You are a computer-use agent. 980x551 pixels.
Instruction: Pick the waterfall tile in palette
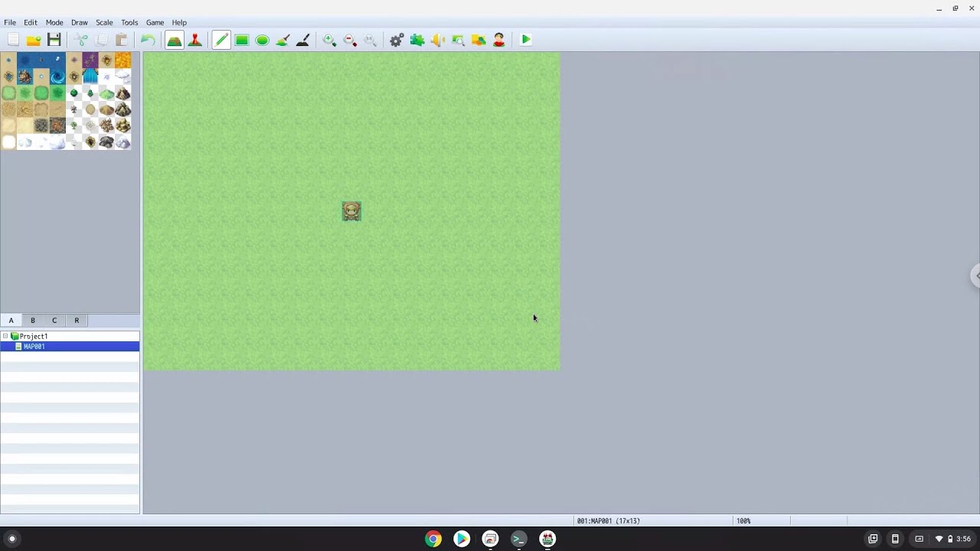coord(90,77)
